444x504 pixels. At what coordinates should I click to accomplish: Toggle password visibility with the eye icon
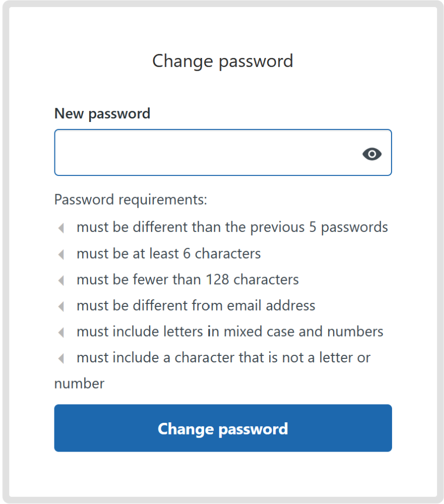(372, 154)
